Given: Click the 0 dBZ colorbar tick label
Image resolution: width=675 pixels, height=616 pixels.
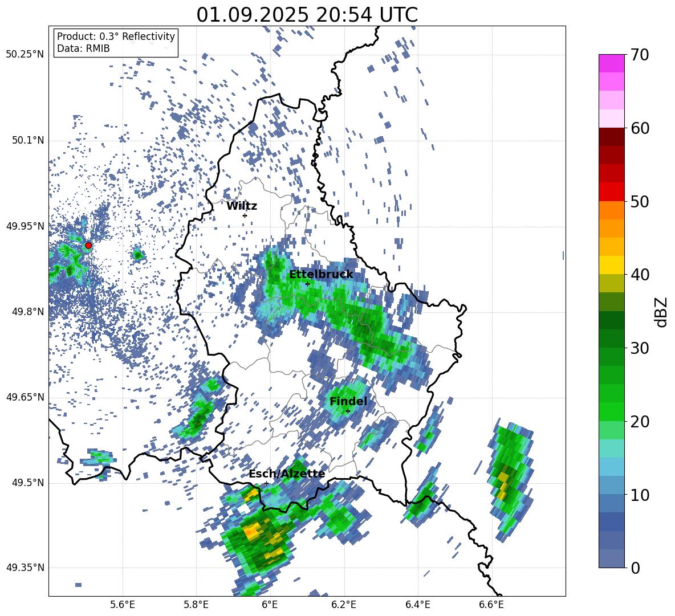Looking at the screenshot, I should pos(635,568).
